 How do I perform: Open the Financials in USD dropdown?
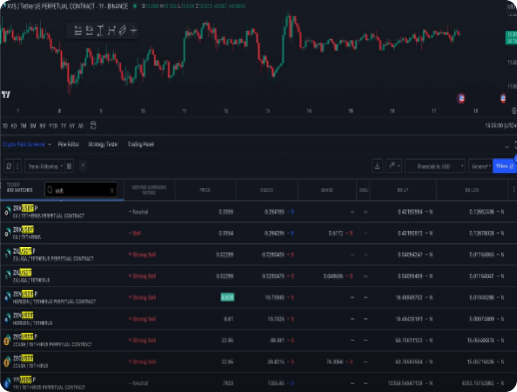[435, 166]
